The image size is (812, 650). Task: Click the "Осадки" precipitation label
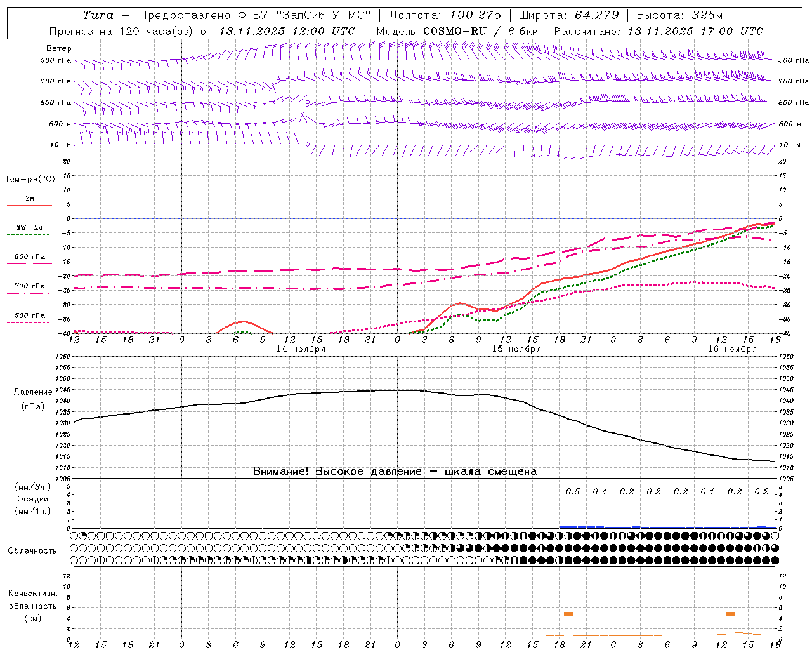[32, 499]
